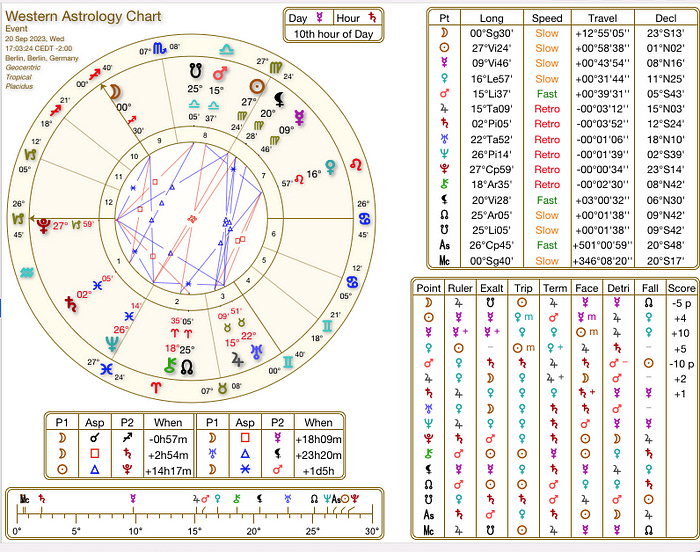Select the Uranus glyph below 22° in the wheel
This screenshot has width=700, height=552.
[257, 352]
